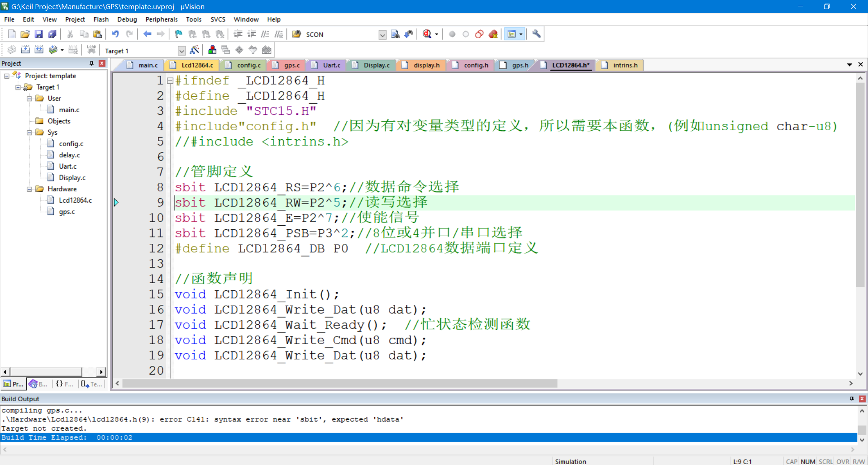868x465 pixels.
Task: Click the Manage Run-Time Environment diamond icon
Action: 239,50
